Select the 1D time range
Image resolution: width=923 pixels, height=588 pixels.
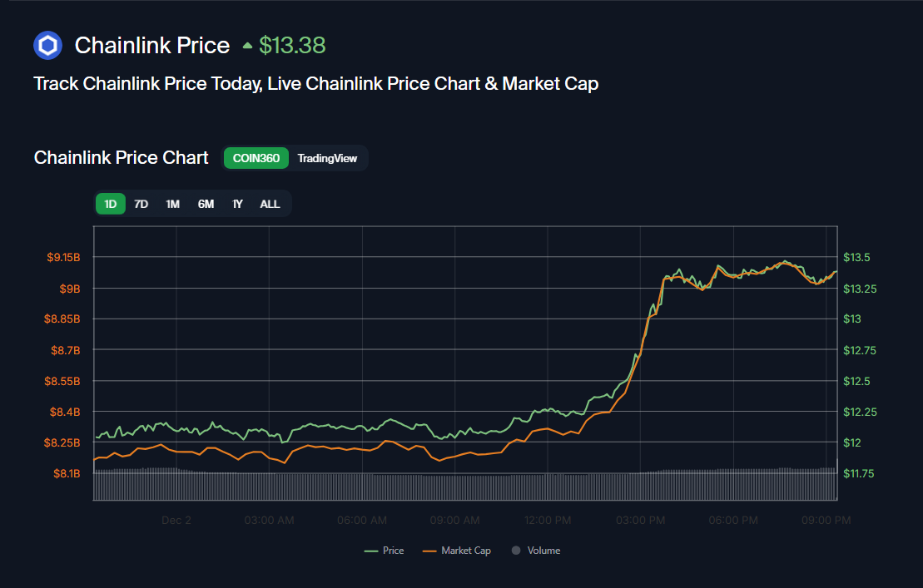(x=110, y=204)
